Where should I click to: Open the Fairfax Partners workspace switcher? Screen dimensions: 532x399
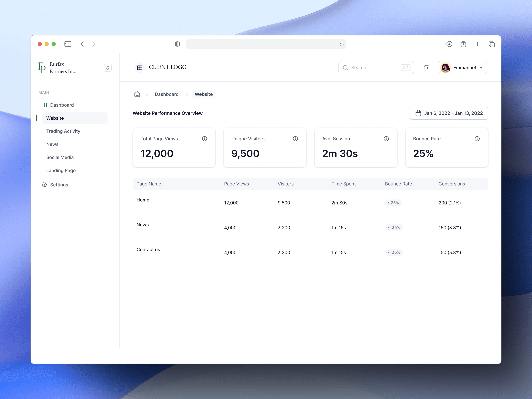pos(108,68)
